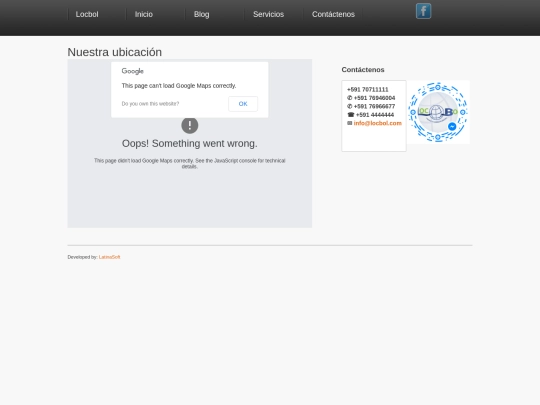This screenshot has height=405, width=540.
Task: Click the Contáctenos sidebar heading
Action: click(x=363, y=70)
